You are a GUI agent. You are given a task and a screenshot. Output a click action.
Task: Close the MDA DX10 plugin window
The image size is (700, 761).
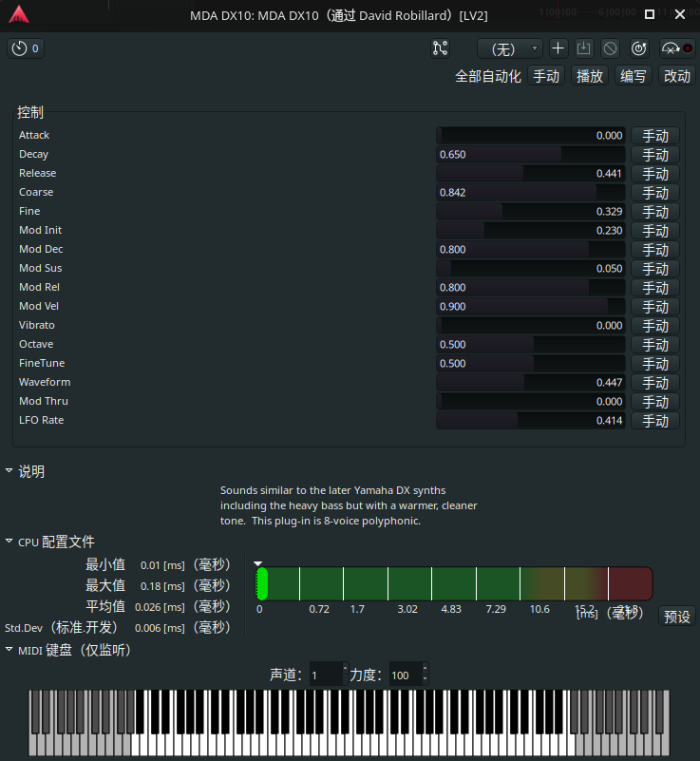[x=680, y=14]
